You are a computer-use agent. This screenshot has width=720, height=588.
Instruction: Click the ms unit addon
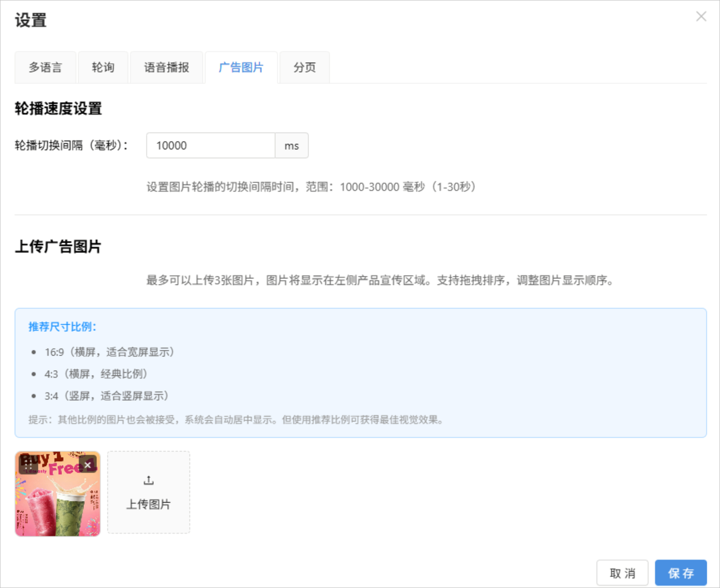click(292, 145)
